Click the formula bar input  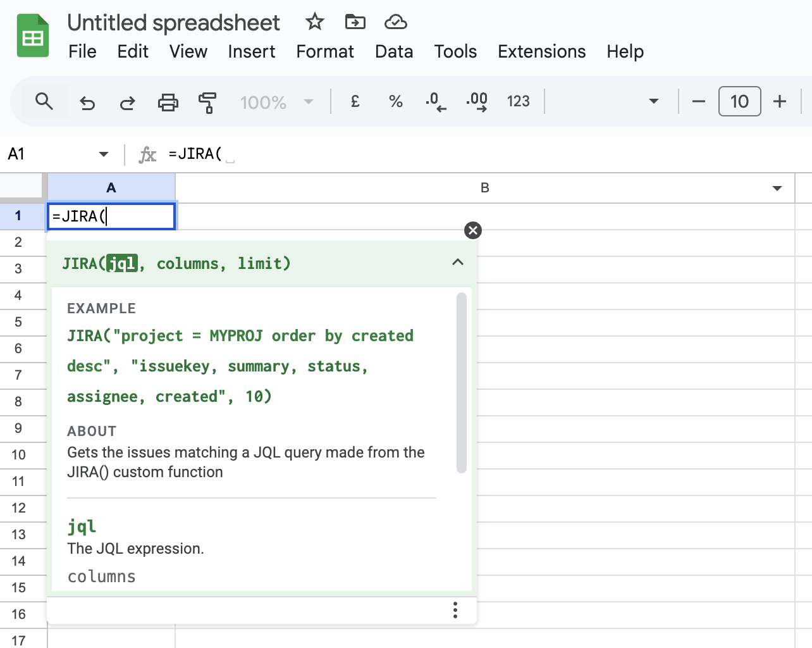coord(487,154)
